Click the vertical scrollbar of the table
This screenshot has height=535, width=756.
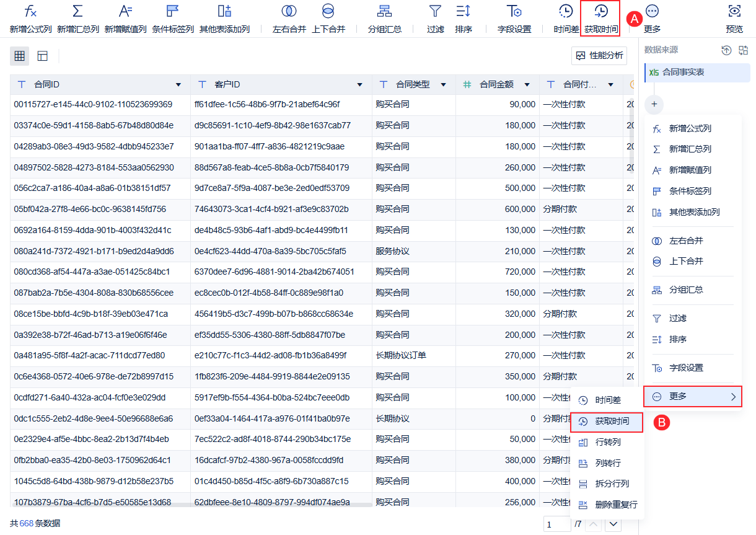(631, 136)
